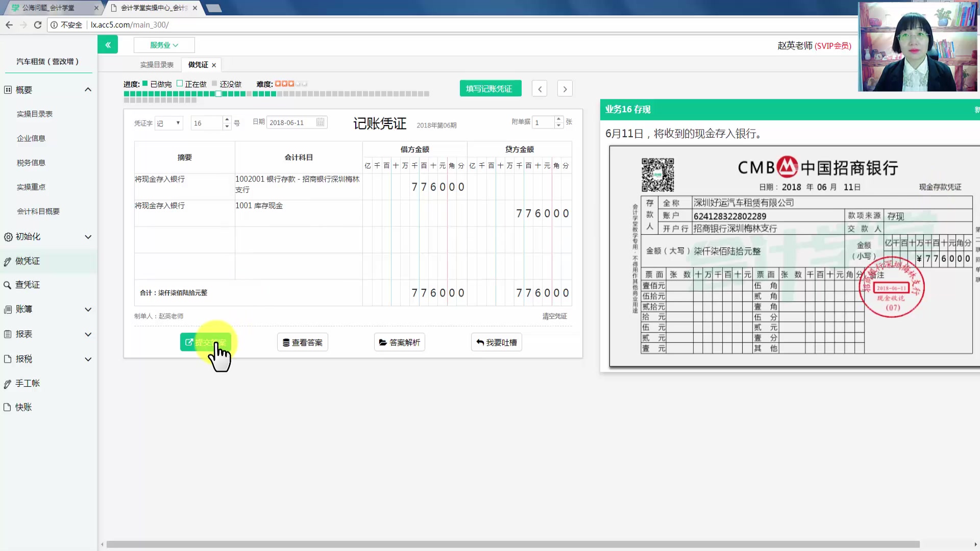Select the 做凭证 tab
980x551 pixels.
[x=197, y=64]
